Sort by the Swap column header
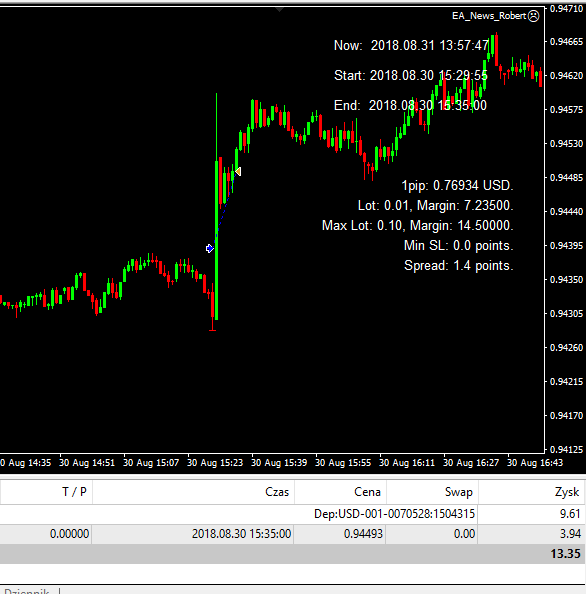This screenshot has width=586, height=594. point(459,492)
